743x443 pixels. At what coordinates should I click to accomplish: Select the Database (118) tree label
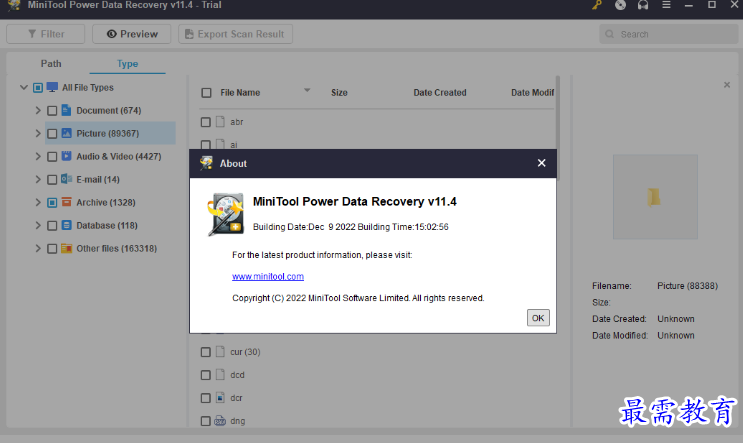click(x=107, y=226)
